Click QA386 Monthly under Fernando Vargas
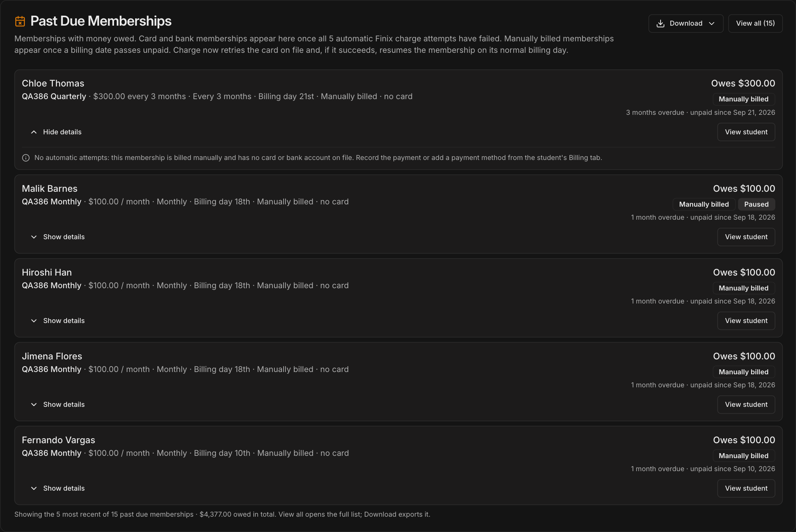The width and height of the screenshot is (796, 532). [x=52, y=453]
